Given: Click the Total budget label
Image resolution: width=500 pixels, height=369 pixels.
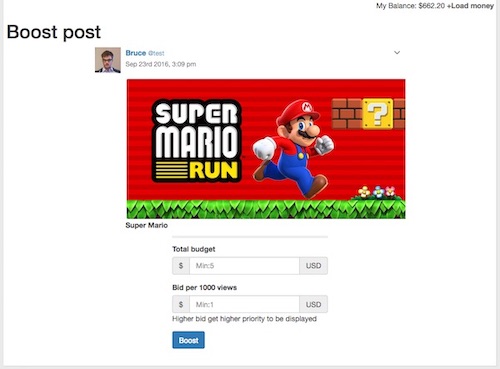Looking at the screenshot, I should 194,249.
